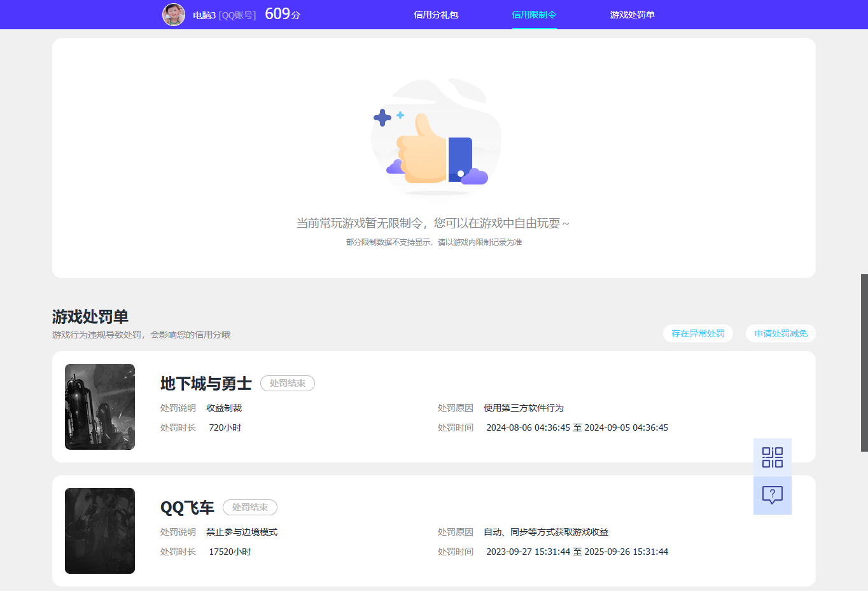
Task: Click 处罚结束 badge beside 地下城与勇士
Action: [x=288, y=384]
